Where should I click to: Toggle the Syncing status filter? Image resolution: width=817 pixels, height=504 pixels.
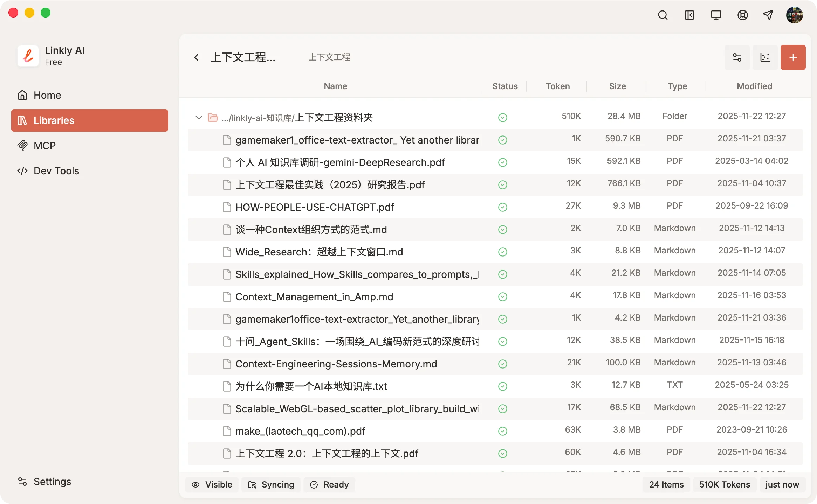point(271,484)
